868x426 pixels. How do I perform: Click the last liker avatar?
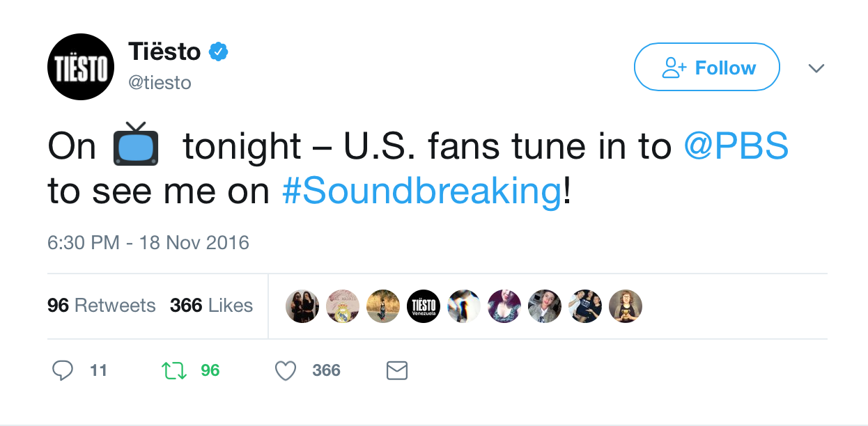(x=626, y=306)
